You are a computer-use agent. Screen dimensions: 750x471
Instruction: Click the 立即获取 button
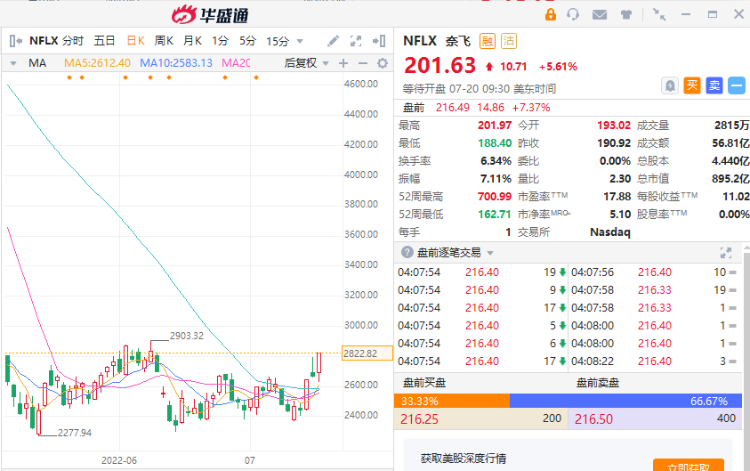(688, 465)
